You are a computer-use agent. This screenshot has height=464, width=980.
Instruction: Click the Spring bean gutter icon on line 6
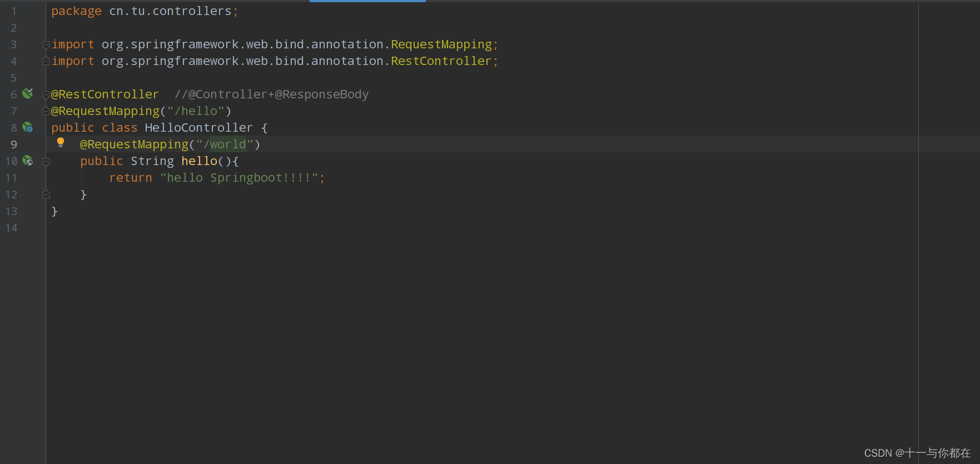[x=28, y=93]
